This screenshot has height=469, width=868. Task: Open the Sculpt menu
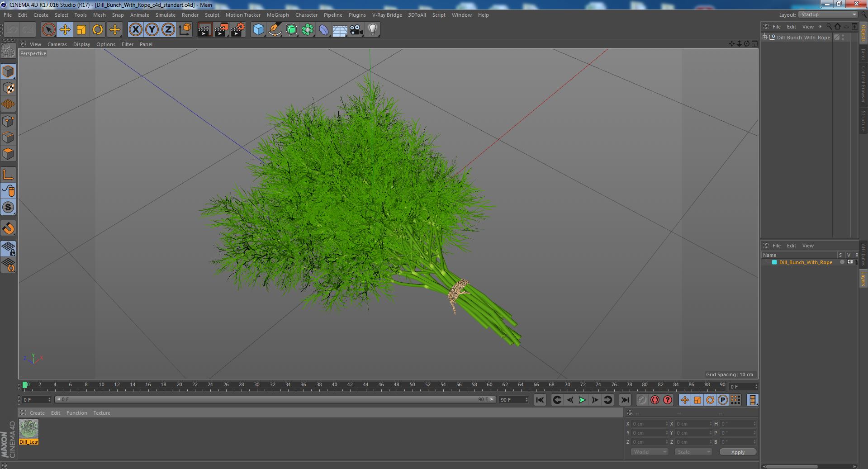click(212, 15)
